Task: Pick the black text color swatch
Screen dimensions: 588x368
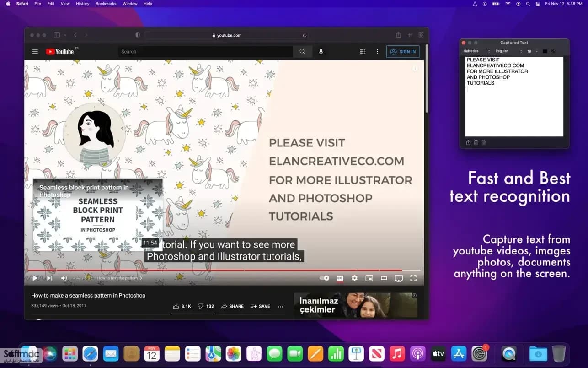Action: (545, 51)
